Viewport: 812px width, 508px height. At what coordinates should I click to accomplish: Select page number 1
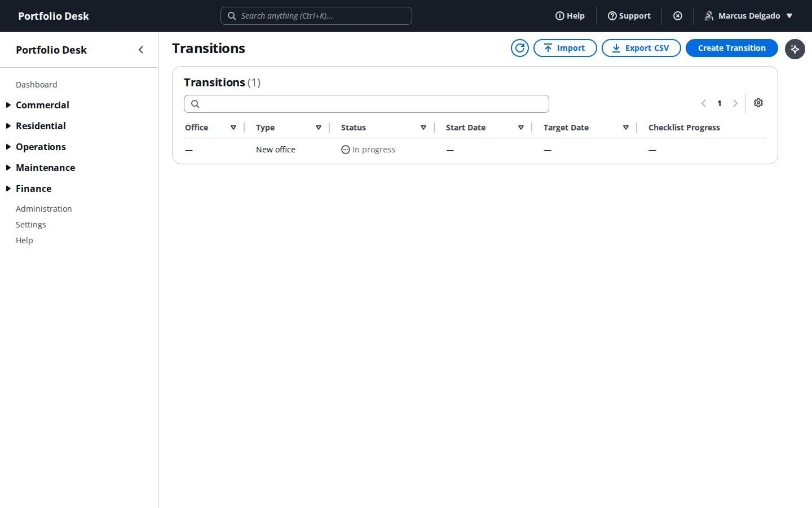coord(720,103)
